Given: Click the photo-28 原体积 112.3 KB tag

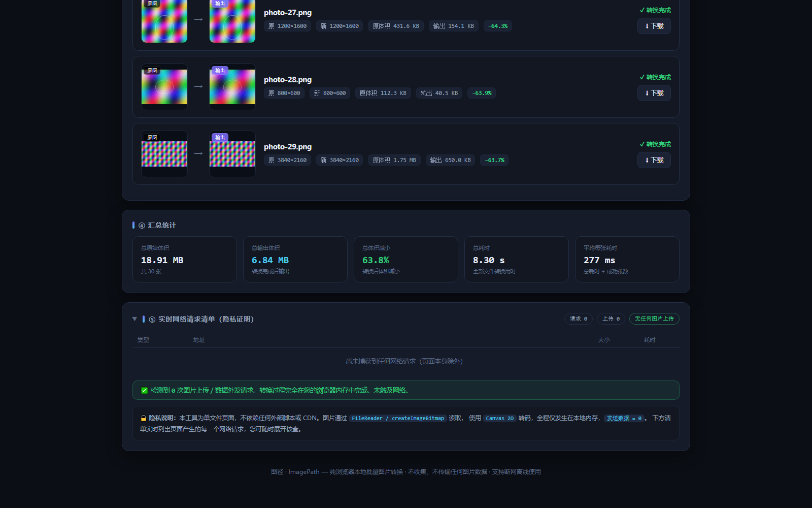Looking at the screenshot, I should coord(383,93).
